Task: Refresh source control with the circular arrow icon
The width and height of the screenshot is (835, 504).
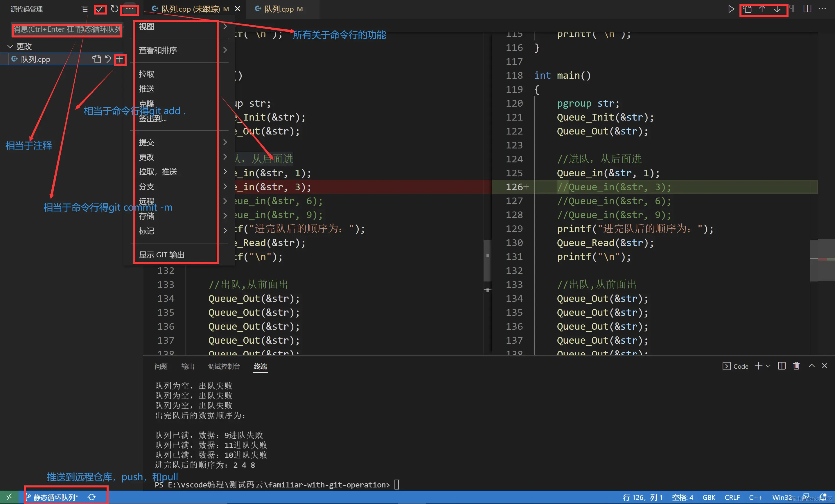Action: pos(114,9)
